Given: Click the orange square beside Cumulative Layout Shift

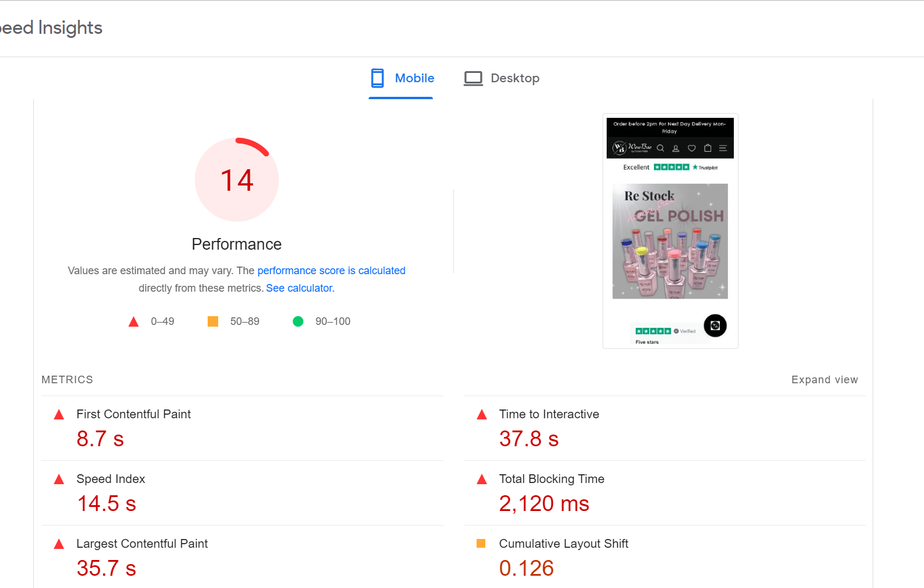Looking at the screenshot, I should tap(481, 544).
